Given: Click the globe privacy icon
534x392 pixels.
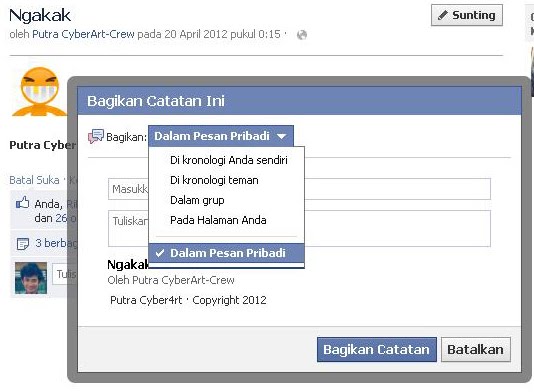Looking at the screenshot, I should 302,35.
